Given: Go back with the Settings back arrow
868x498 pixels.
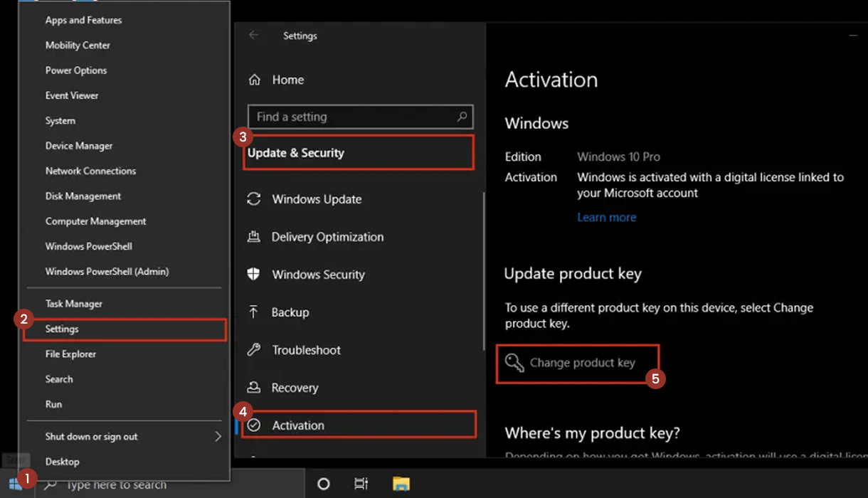Looking at the screenshot, I should click(x=254, y=36).
